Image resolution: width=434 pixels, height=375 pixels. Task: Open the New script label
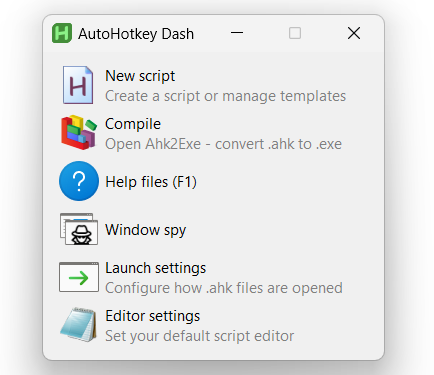[x=140, y=76]
